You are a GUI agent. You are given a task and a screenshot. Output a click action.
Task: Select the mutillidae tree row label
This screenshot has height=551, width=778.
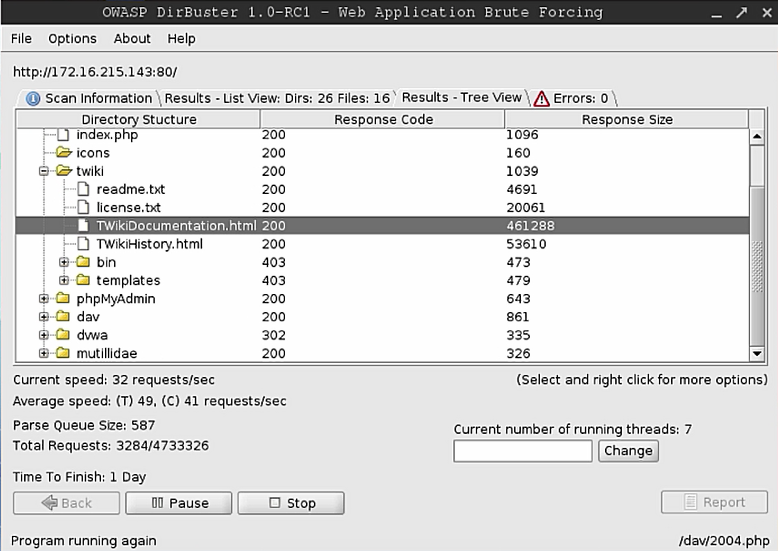[107, 353]
